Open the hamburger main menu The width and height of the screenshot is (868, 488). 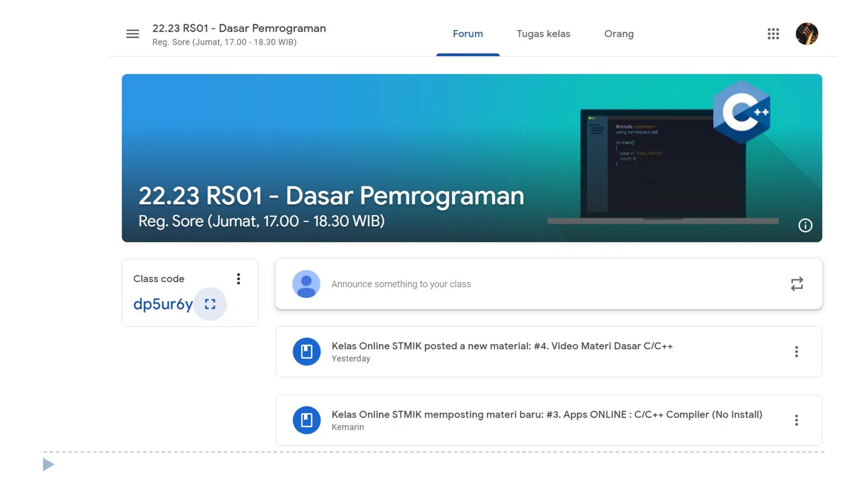[x=133, y=34]
